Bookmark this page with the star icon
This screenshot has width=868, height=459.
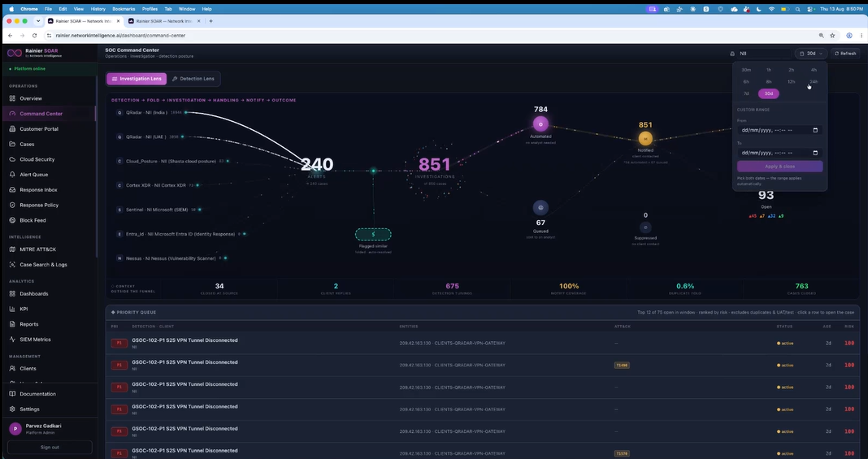832,36
